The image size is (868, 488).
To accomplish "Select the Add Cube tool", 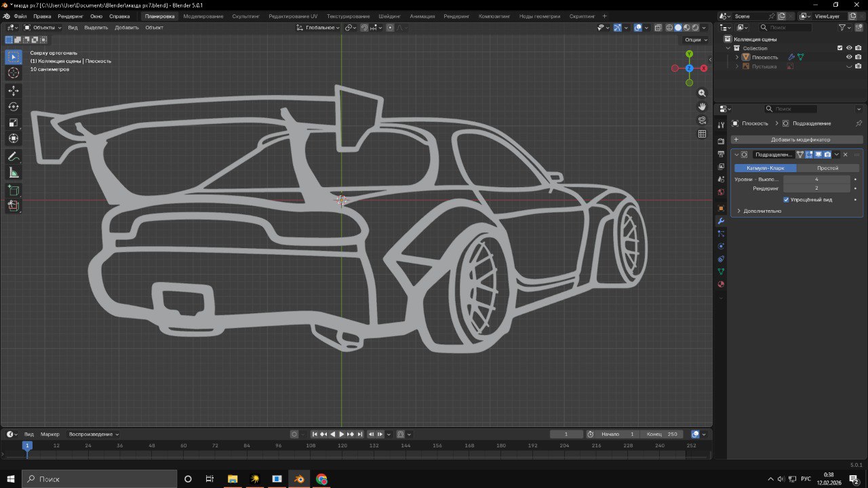I will 14,190.
